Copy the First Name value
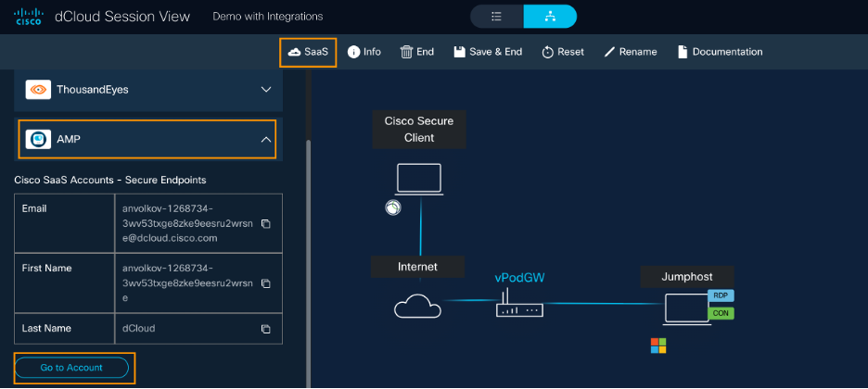The height and width of the screenshot is (389, 868). (x=265, y=283)
